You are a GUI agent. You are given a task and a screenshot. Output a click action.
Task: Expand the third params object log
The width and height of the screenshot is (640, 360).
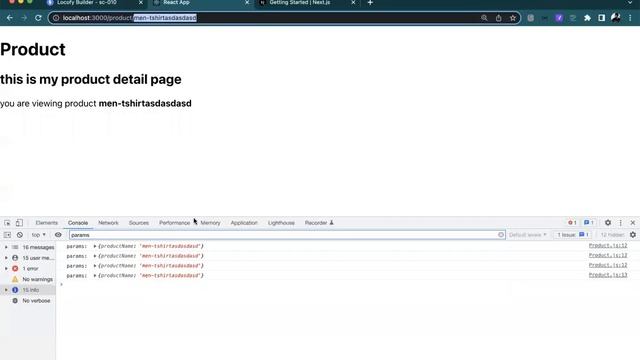tap(95, 266)
